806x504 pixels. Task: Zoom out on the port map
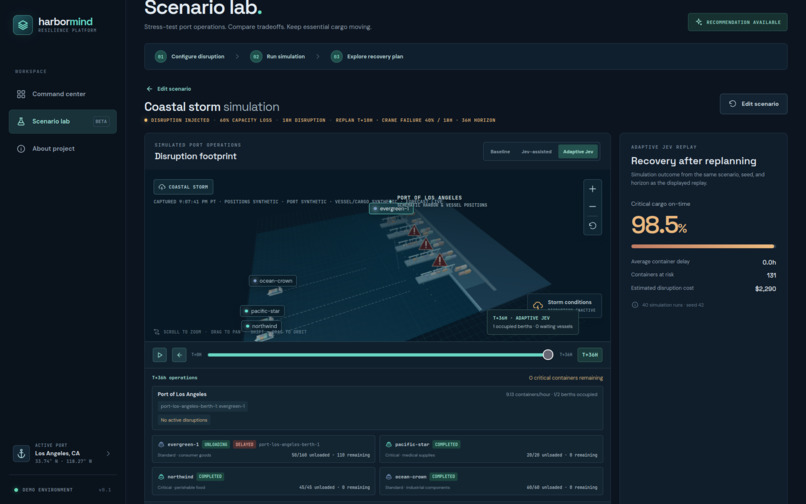click(592, 207)
